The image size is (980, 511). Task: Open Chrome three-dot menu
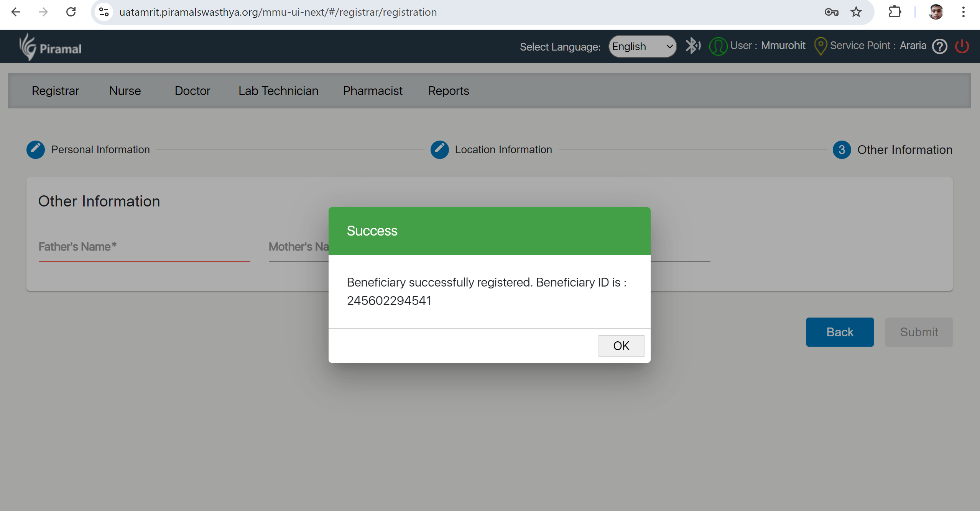(963, 12)
